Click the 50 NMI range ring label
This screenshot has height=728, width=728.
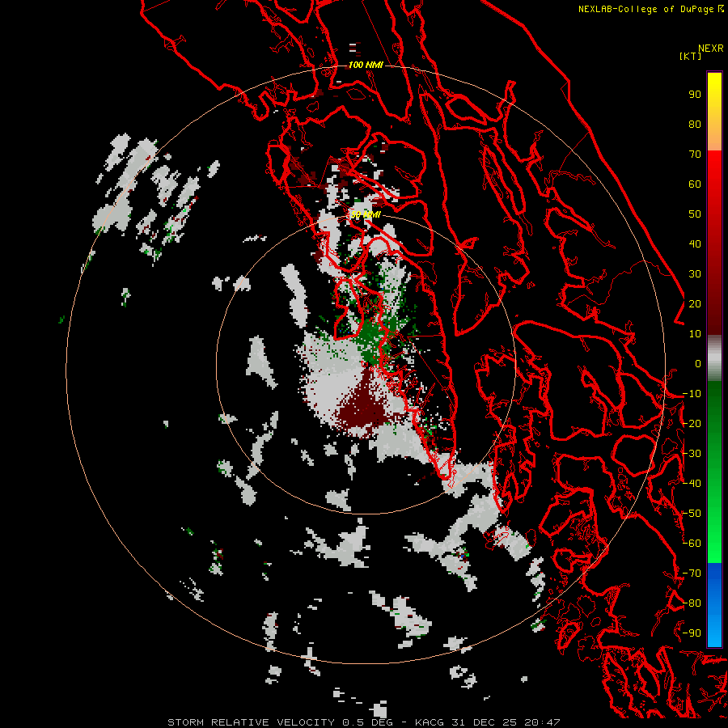[366, 214]
